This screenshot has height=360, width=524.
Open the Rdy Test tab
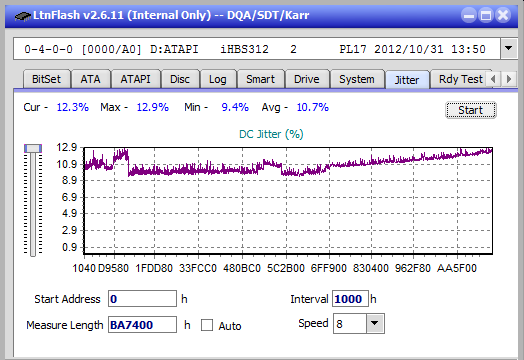461,79
